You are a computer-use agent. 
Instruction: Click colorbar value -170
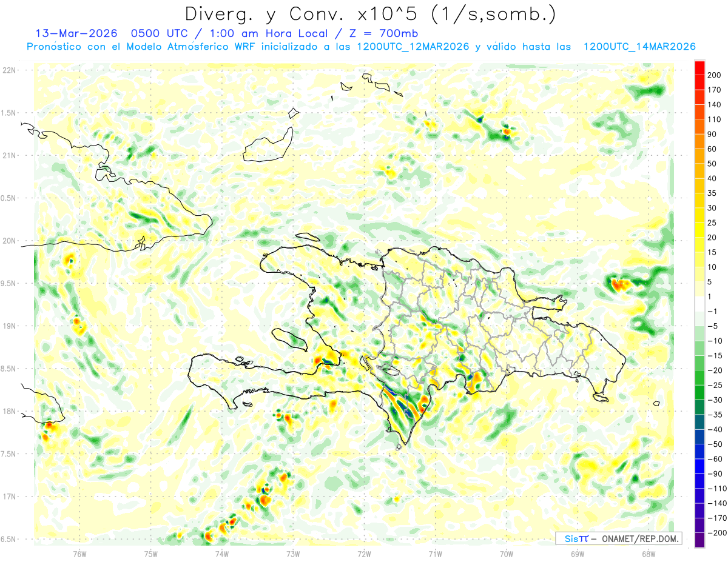pos(716,518)
